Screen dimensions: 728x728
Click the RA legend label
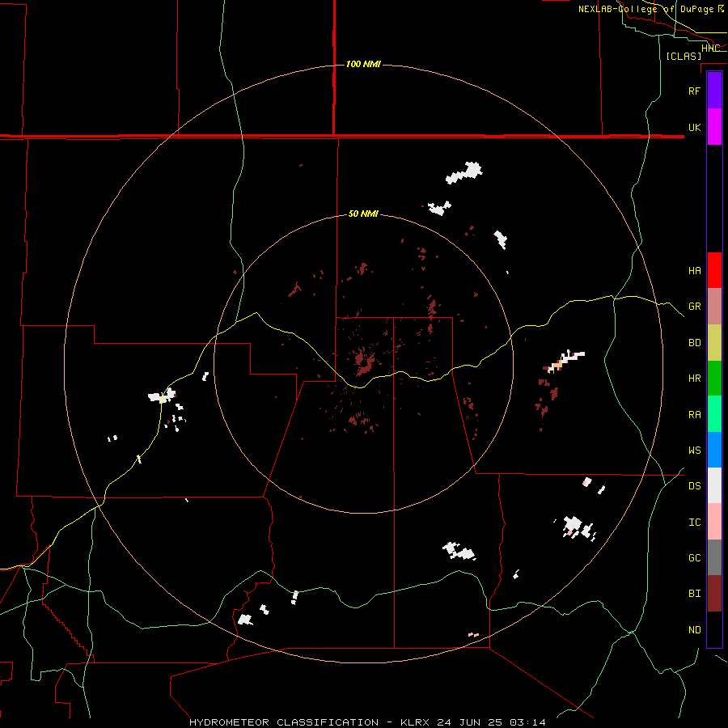[694, 415]
